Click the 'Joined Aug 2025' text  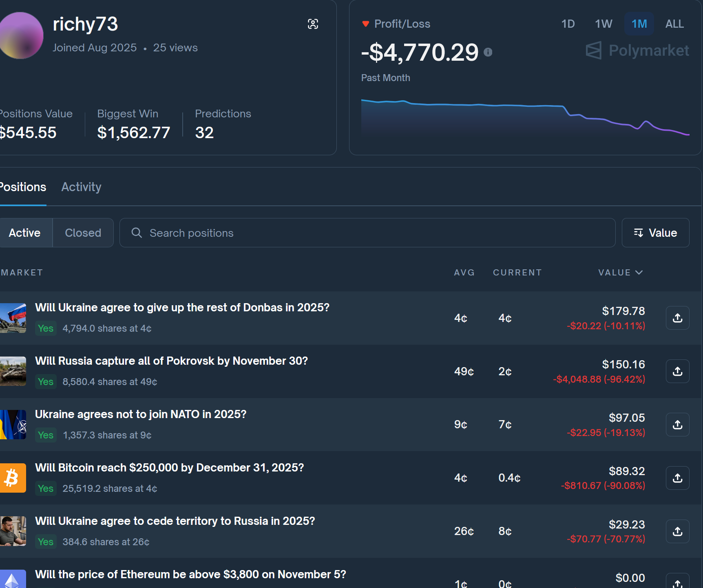coord(95,48)
